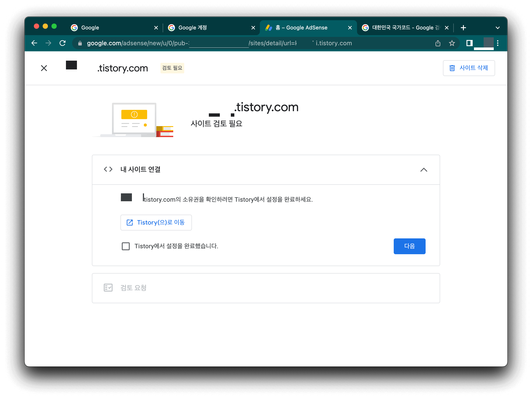The height and width of the screenshot is (399, 532).
Task: Open a new tab with plus icon
Action: 463,28
